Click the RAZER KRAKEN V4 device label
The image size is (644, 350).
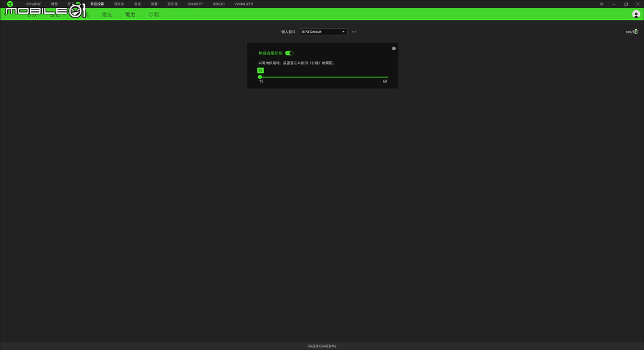[321, 346]
